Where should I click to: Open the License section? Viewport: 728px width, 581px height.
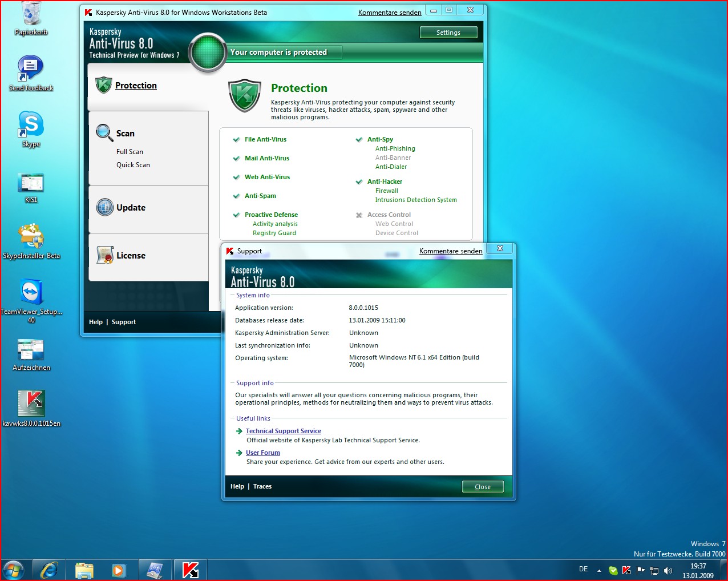[131, 256]
